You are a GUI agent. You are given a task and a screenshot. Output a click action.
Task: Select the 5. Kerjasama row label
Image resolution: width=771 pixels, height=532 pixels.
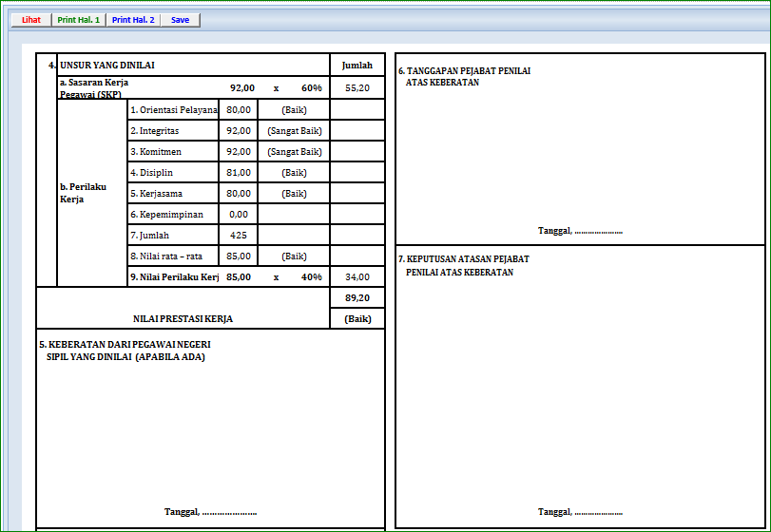pyautogui.click(x=173, y=194)
